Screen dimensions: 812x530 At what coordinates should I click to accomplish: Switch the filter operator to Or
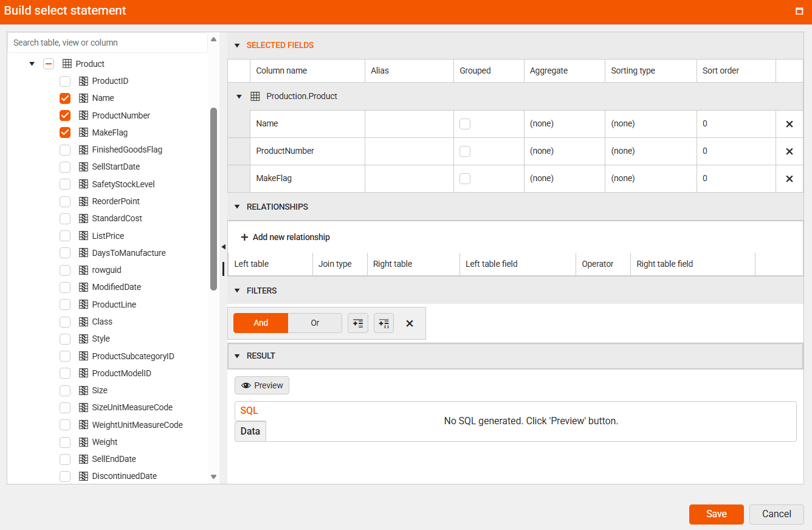(315, 323)
